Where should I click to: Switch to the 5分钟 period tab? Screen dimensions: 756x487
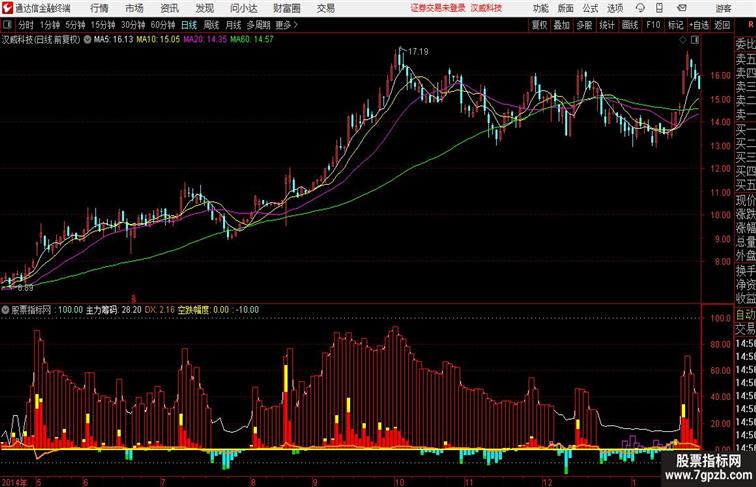[75, 25]
